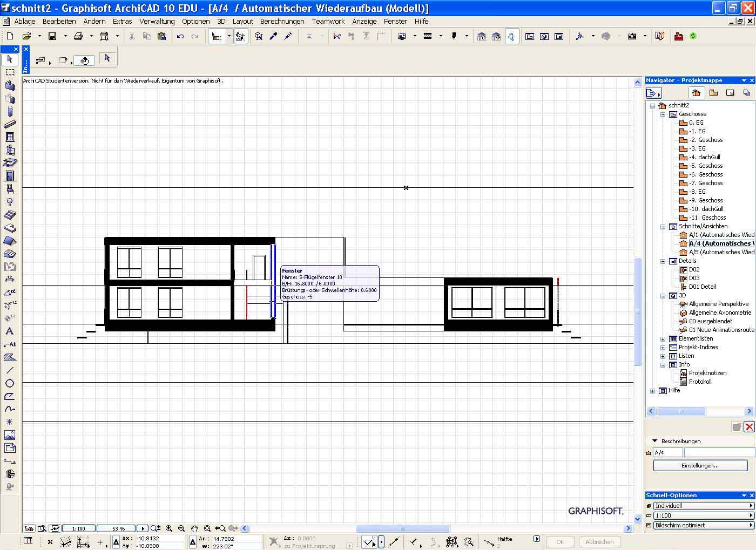Click the Paste clipboard icon
The width and height of the screenshot is (756, 550).
point(161,36)
